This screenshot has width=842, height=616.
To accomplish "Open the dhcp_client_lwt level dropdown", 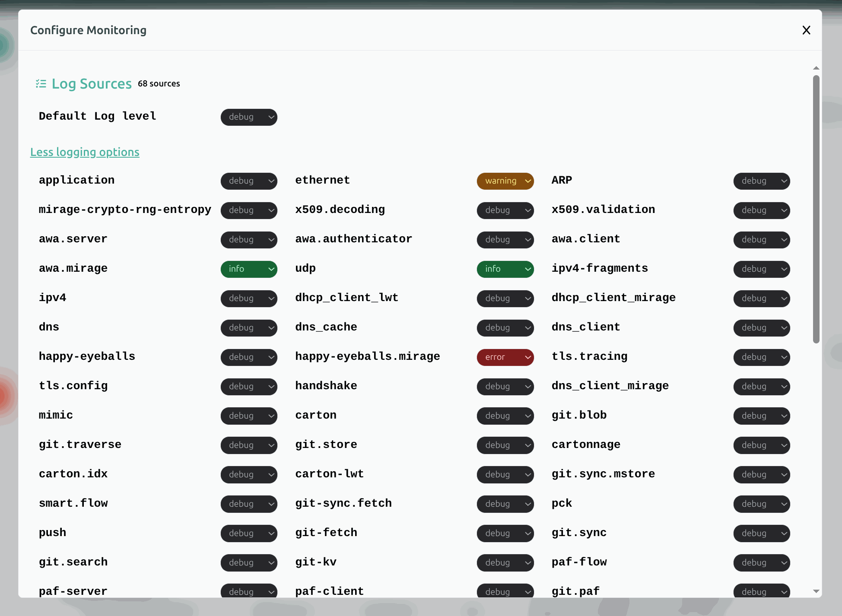I will pyautogui.click(x=505, y=298).
